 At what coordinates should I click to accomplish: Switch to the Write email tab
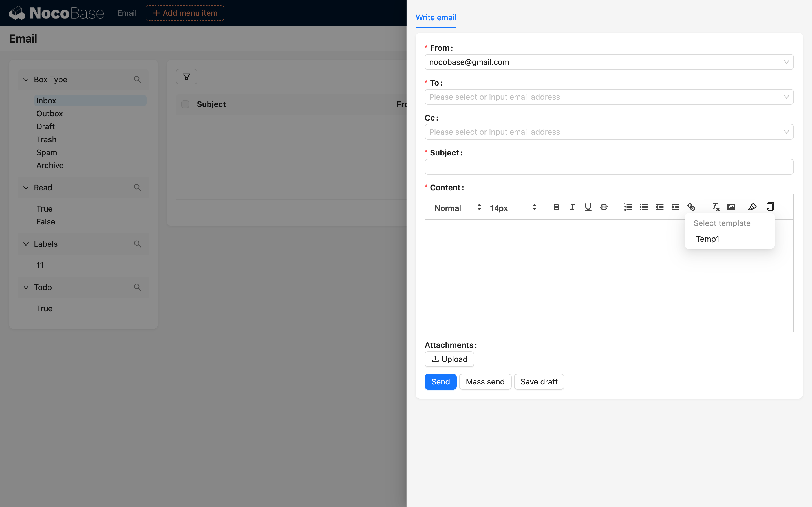point(436,17)
